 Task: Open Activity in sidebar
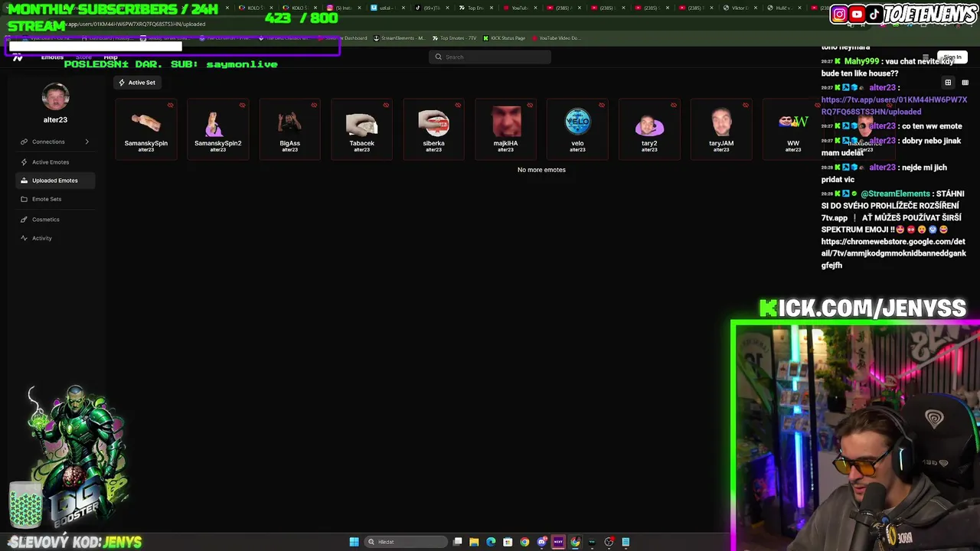pos(55,238)
